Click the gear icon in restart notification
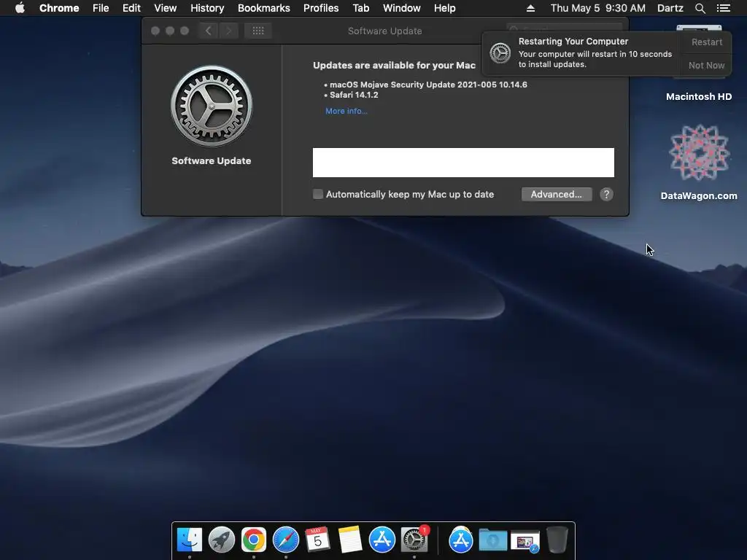 pos(500,52)
